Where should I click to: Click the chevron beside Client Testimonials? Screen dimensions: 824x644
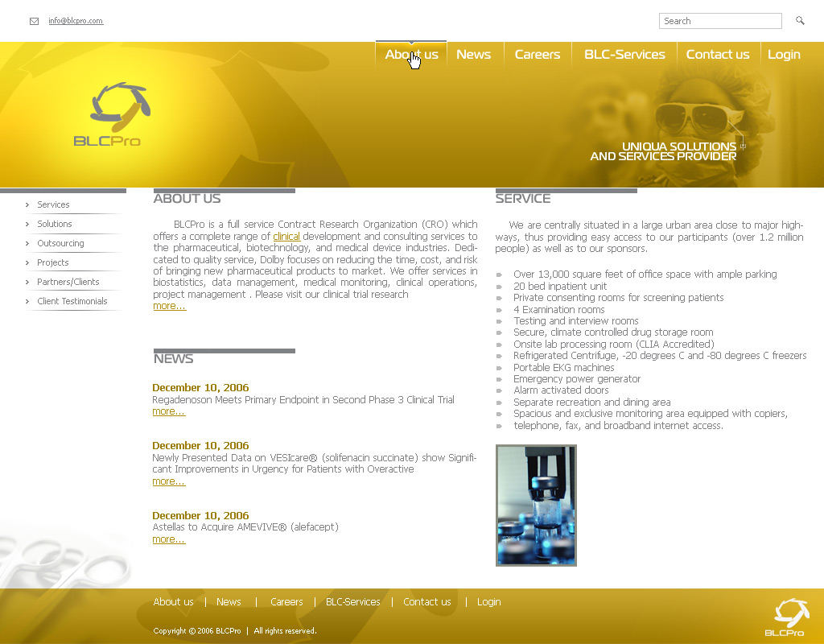click(x=27, y=301)
